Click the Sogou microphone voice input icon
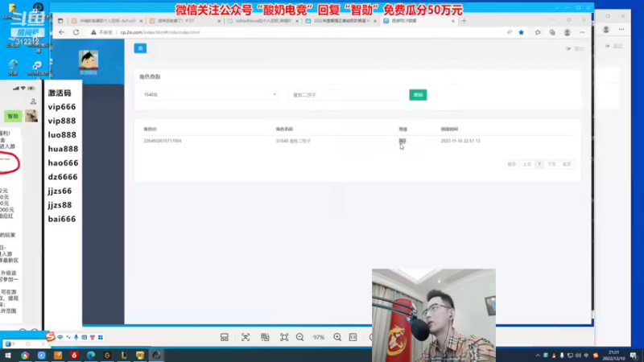Screen dimensions: 644x362 click(x=76, y=337)
